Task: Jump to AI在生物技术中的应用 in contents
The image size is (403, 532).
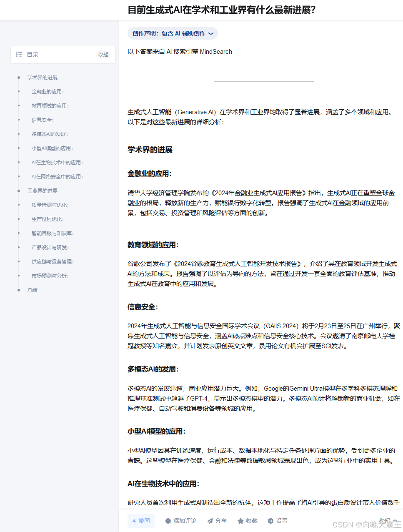Action: click(x=57, y=163)
